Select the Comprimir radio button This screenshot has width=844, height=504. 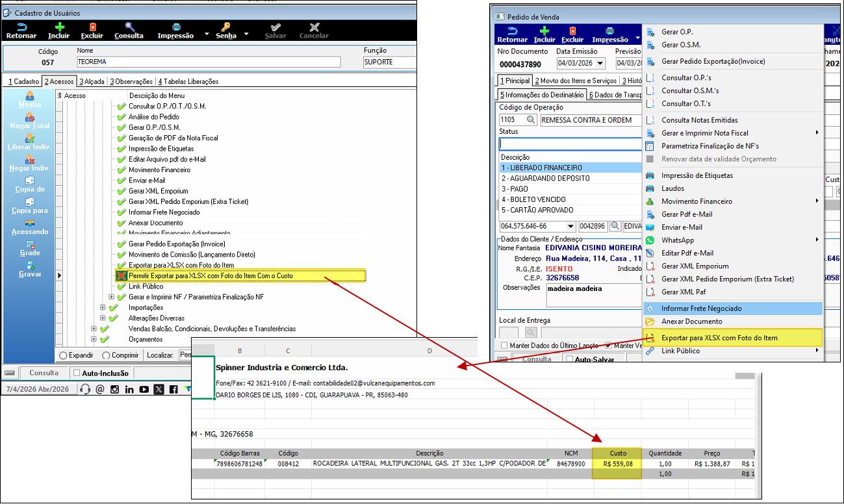(107, 355)
